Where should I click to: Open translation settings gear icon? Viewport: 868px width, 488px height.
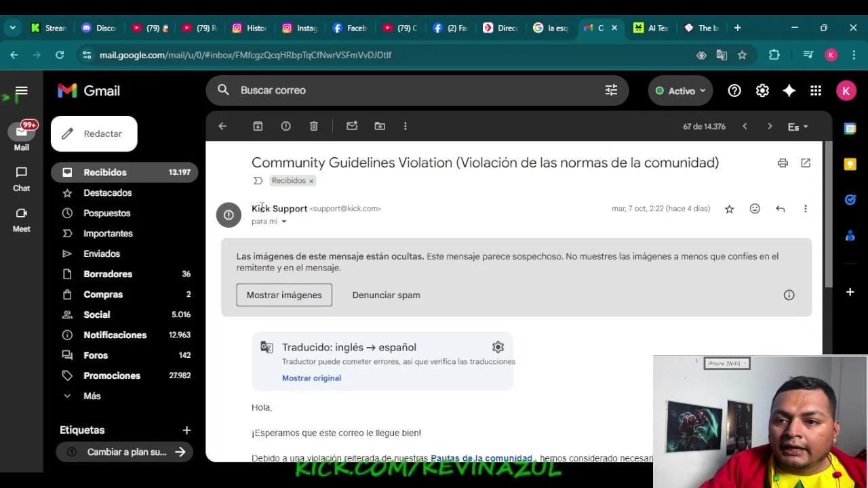point(498,347)
